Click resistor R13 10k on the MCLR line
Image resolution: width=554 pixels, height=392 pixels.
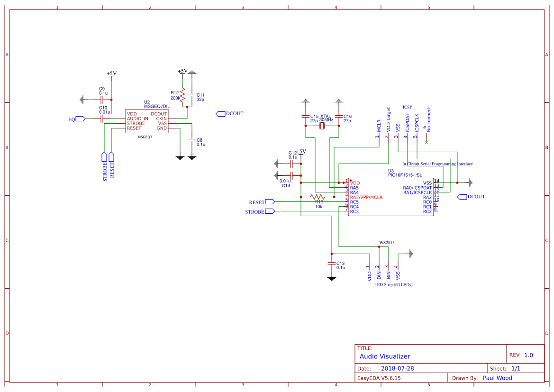pyautogui.click(x=317, y=197)
